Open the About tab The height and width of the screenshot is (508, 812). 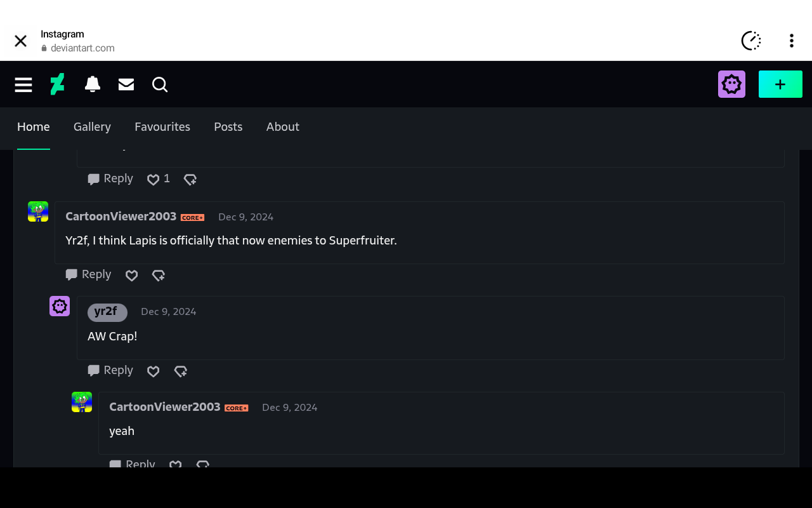(283, 127)
